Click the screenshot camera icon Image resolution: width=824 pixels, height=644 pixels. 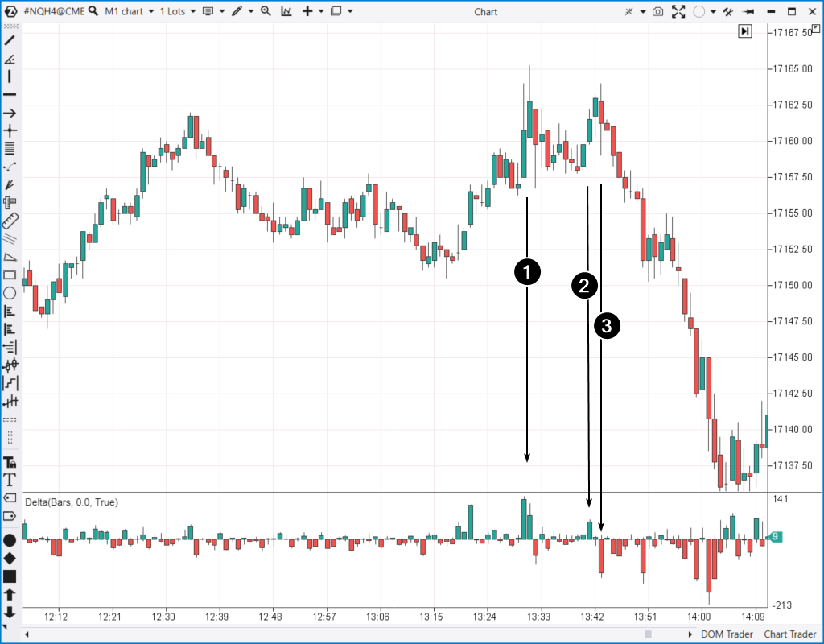tap(658, 11)
